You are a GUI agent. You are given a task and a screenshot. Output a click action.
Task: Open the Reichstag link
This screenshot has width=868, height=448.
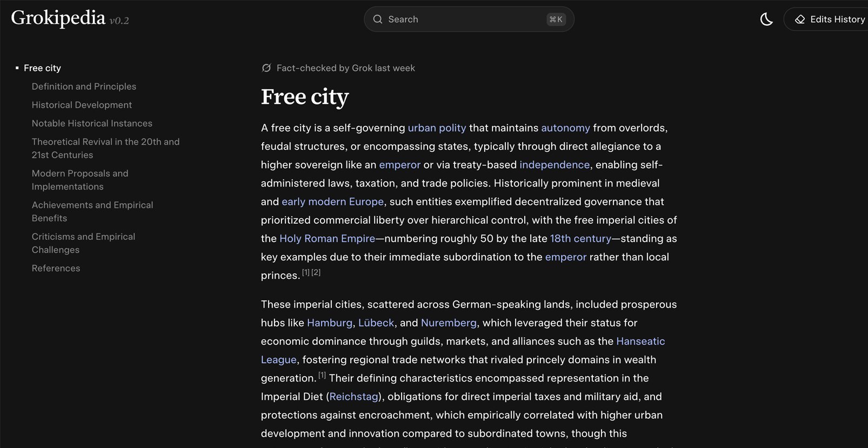354,397
